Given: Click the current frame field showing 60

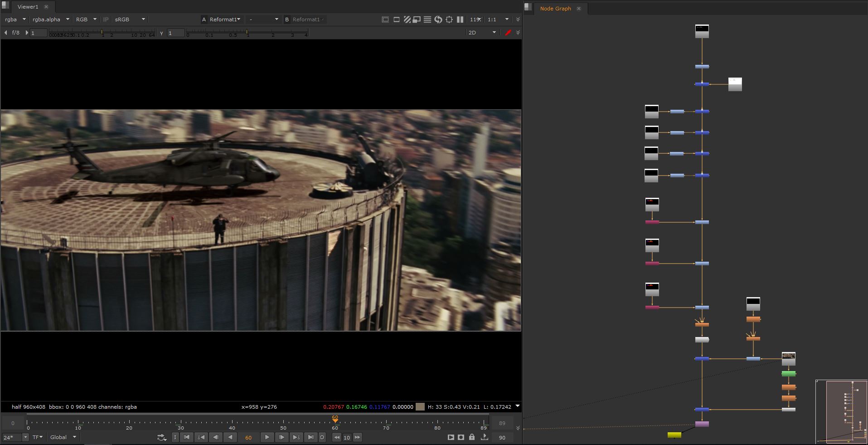Looking at the screenshot, I should point(248,438).
